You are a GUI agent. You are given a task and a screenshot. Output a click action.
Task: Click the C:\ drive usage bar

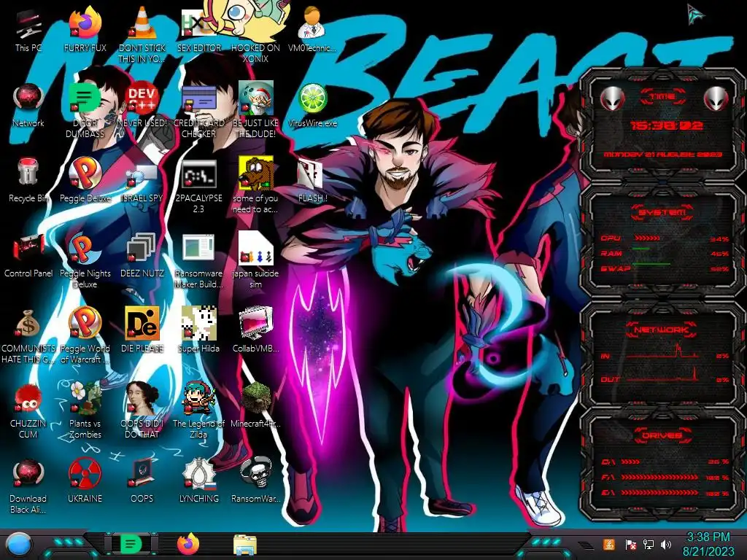[631, 462]
